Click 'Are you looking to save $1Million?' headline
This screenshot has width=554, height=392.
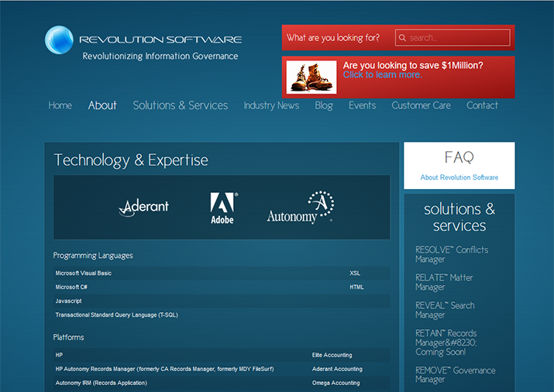(413, 65)
